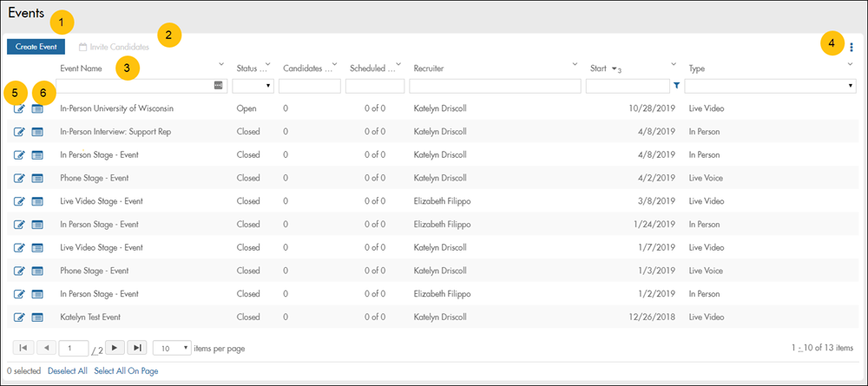Click the Recruiter filter text field
The width and height of the screenshot is (868, 386).
495,86
